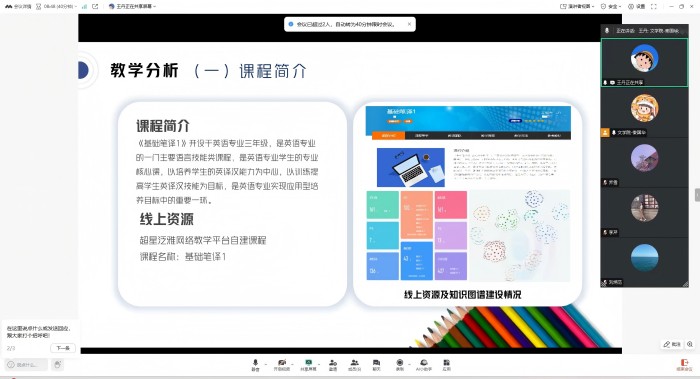Open the apps grid icon
The image size is (700, 379).
(x=446, y=364)
